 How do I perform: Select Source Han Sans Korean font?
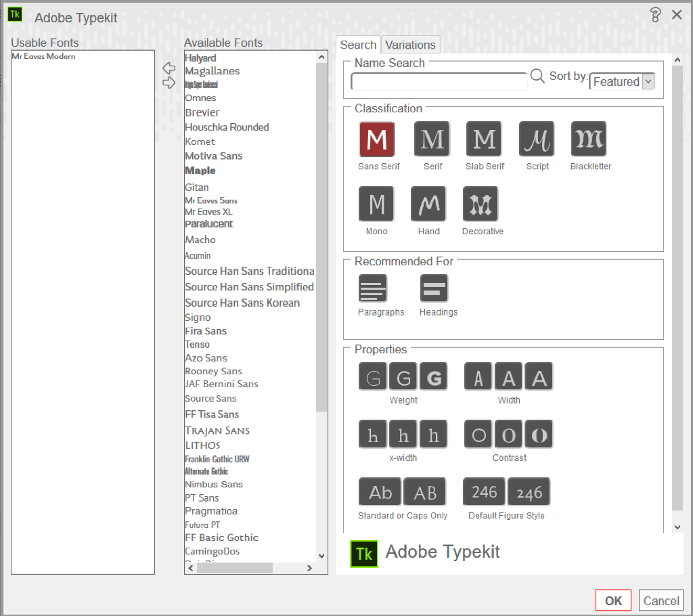(242, 303)
